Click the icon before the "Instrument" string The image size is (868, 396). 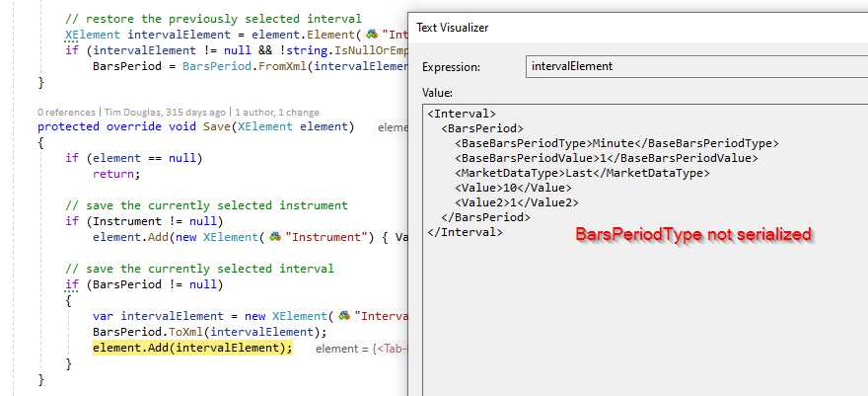275,237
